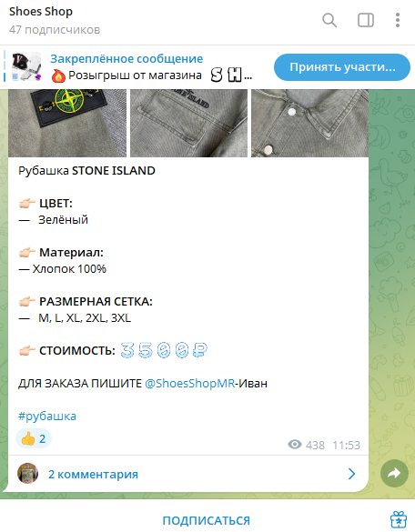This screenshot has width=415, height=532.
Task: Open the three-dot channel menu
Action: (x=398, y=20)
